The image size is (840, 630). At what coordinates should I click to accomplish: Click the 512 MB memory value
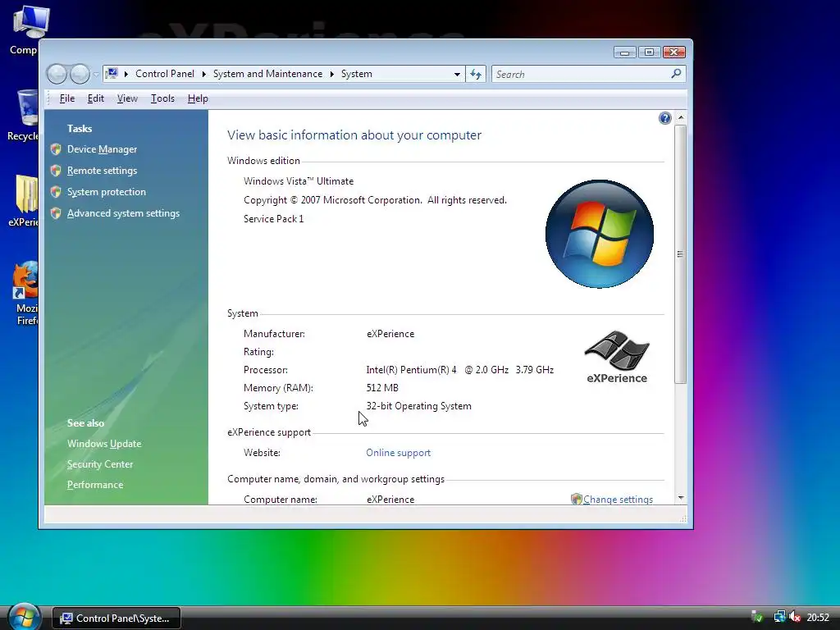tap(382, 388)
